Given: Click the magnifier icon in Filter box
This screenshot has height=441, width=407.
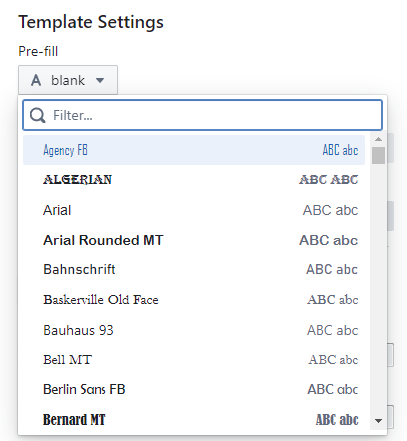Looking at the screenshot, I should tap(37, 115).
